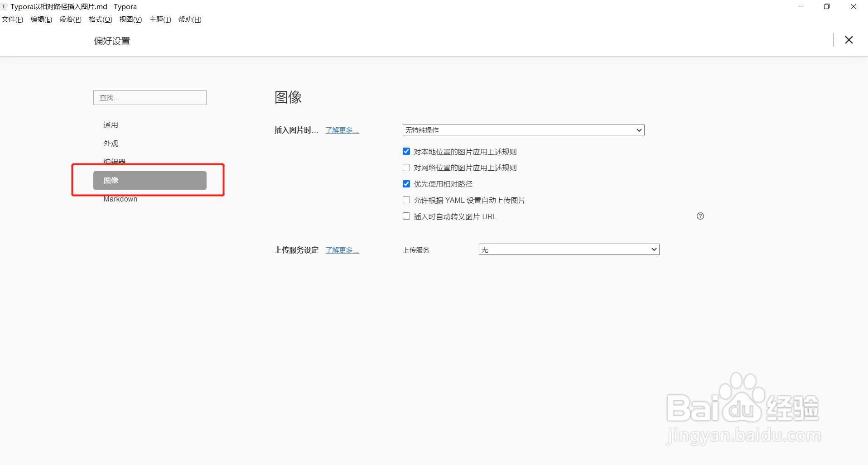Open the 段落(P) menu

[x=70, y=19]
